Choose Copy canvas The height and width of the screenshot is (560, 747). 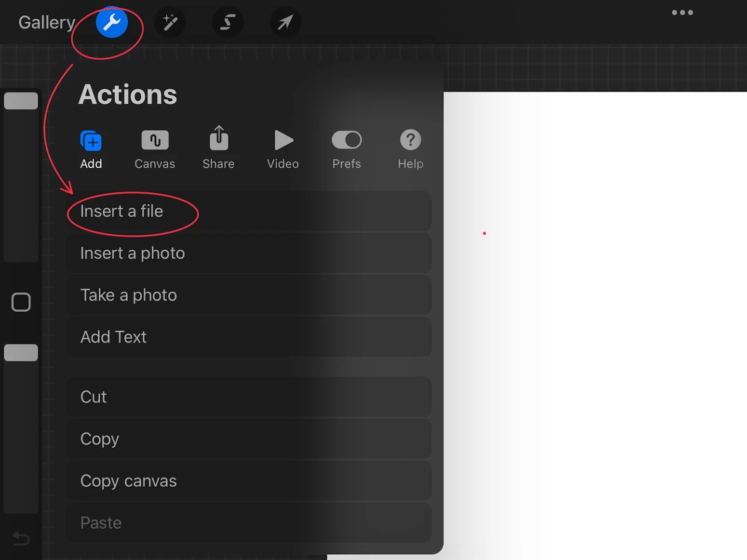[249, 480]
